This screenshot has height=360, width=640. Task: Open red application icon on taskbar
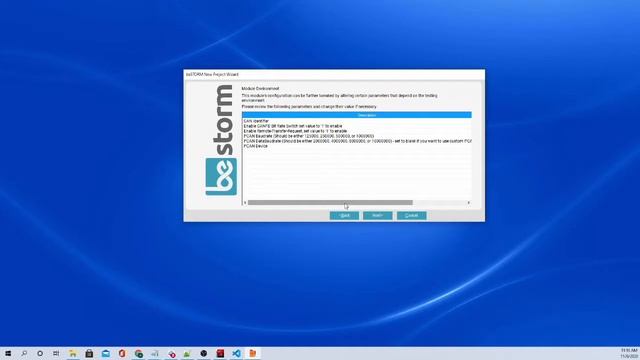coord(220,353)
